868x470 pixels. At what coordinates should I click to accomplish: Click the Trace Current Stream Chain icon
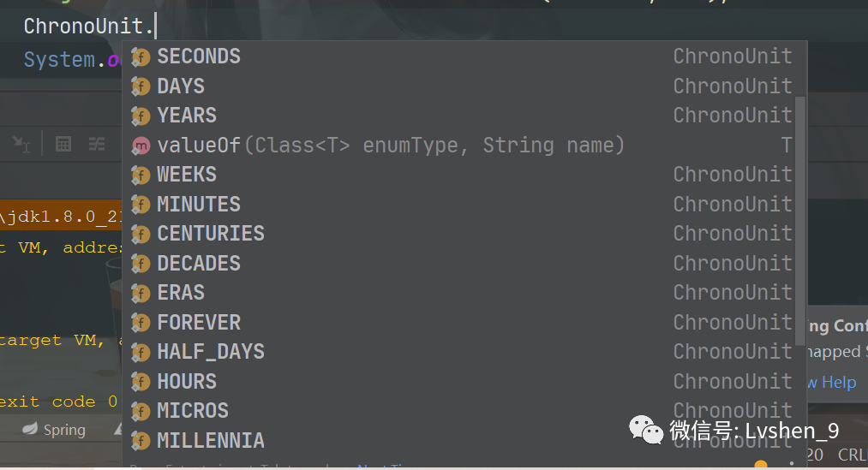tap(97, 144)
